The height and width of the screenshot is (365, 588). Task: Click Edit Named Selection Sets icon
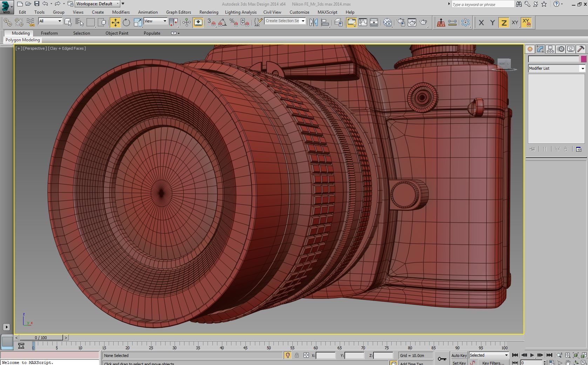(x=258, y=22)
